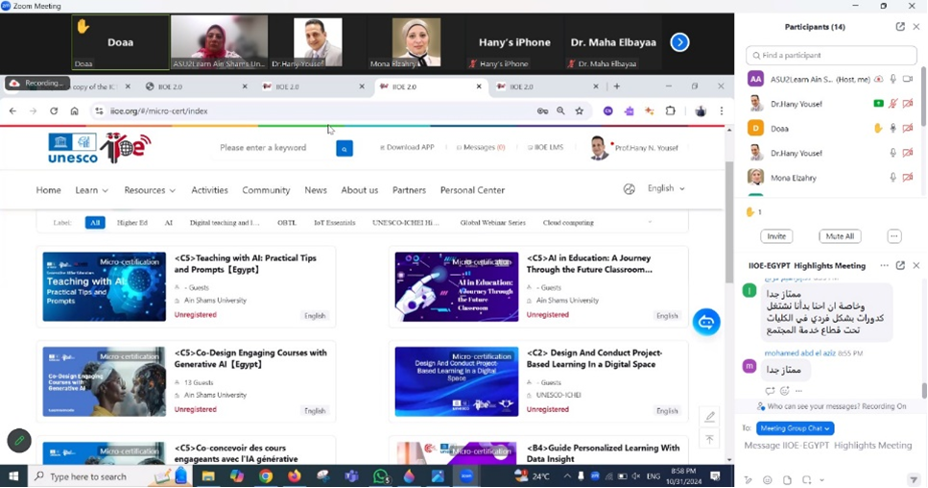Viewport: 928px width, 488px height.
Task: Expand the Learn menu dropdown
Action: coord(92,190)
